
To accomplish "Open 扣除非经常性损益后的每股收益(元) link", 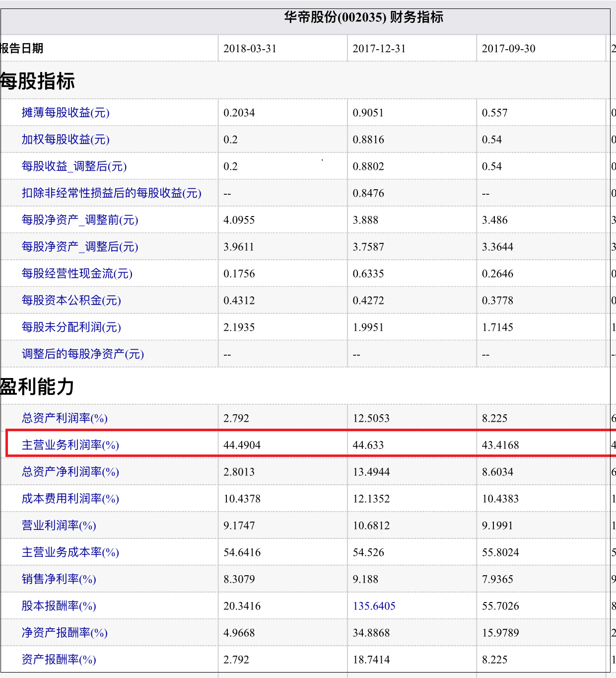I will click(x=111, y=193).
